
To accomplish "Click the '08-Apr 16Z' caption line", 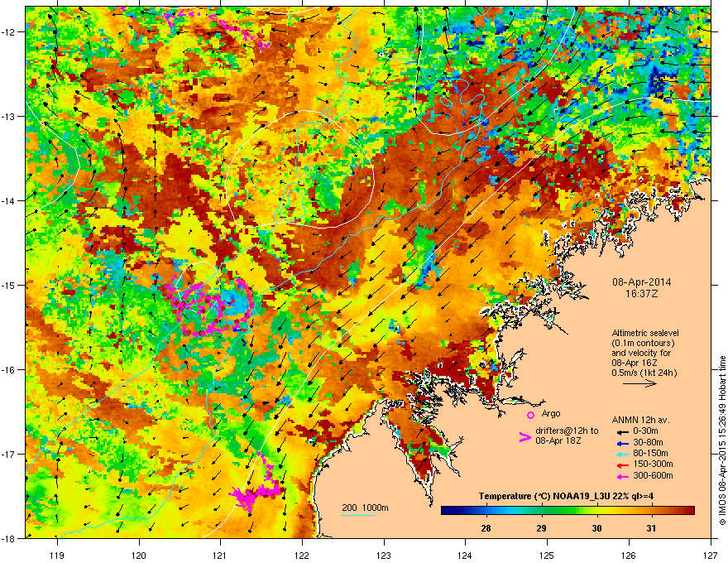I will point(635,363).
